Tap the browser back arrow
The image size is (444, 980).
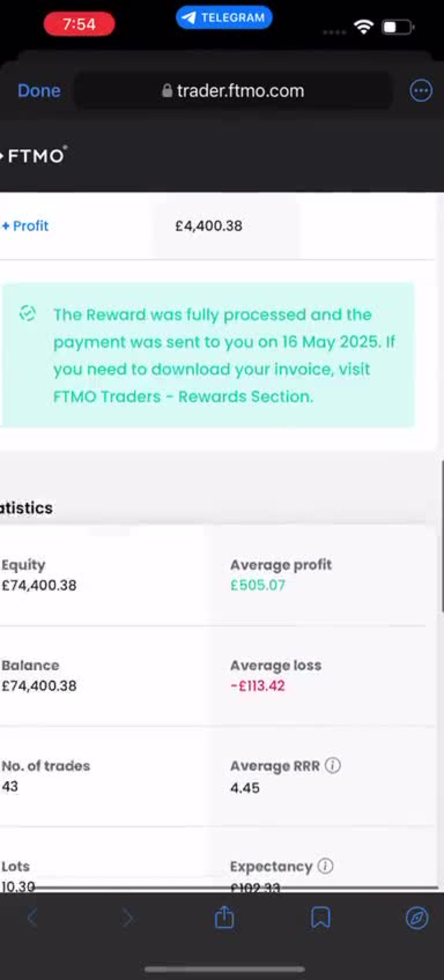pos(32,917)
